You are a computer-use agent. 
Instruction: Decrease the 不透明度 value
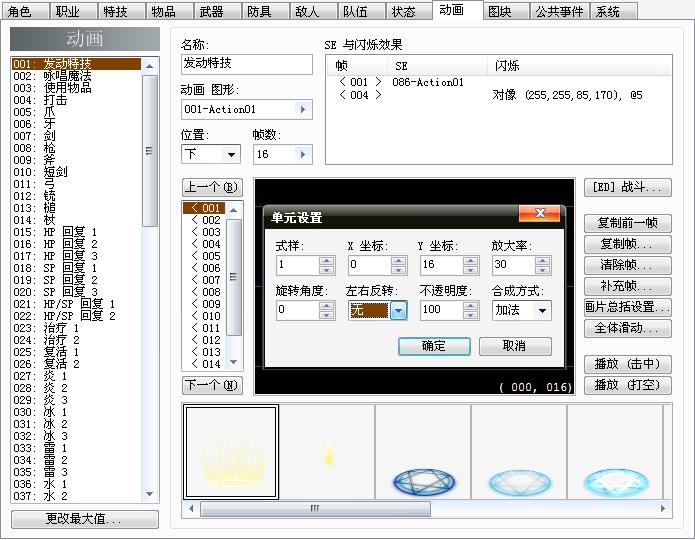point(471,314)
